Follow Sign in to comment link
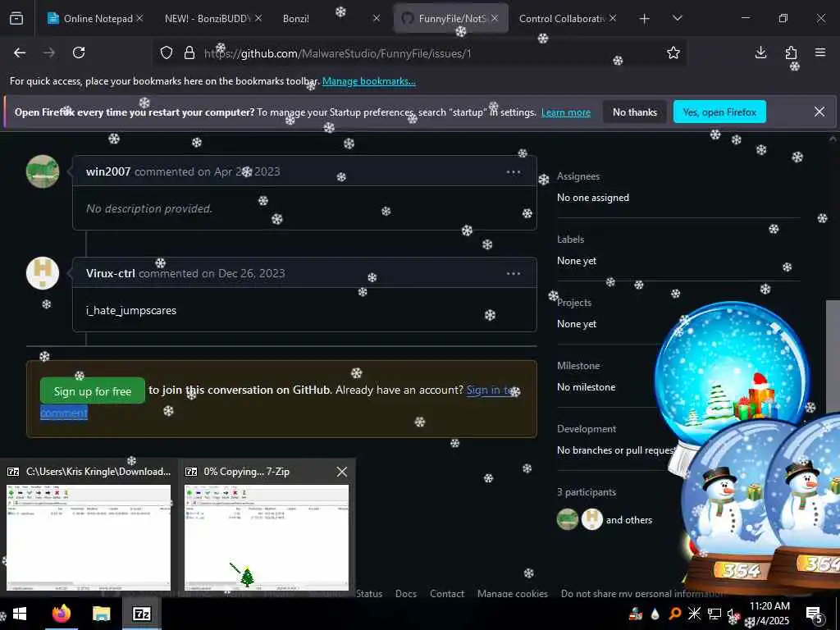Viewport: 840px width, 630px height. click(493, 390)
